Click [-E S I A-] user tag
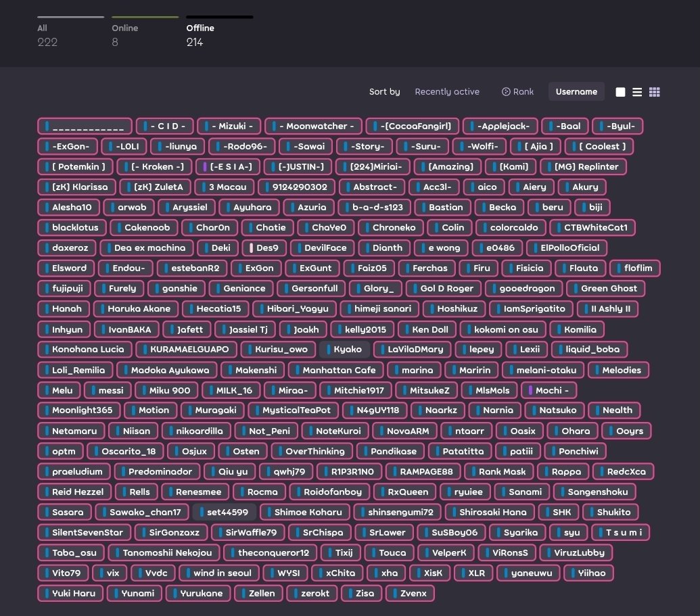The height and width of the screenshot is (616, 700). click(228, 167)
